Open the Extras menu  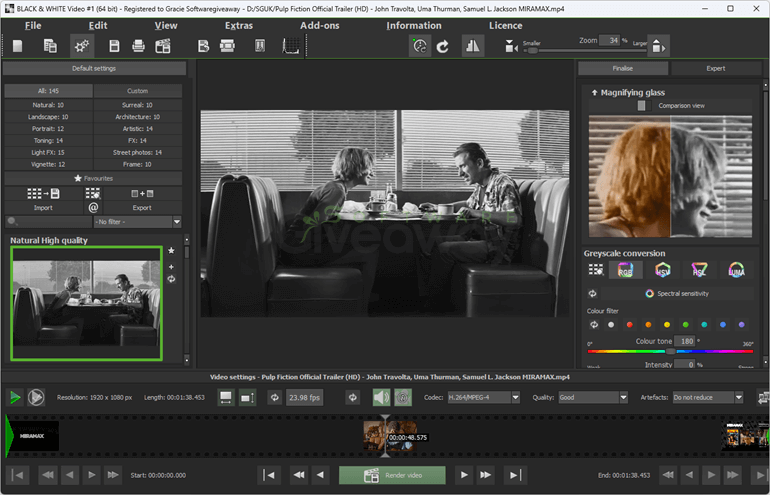coord(239,26)
